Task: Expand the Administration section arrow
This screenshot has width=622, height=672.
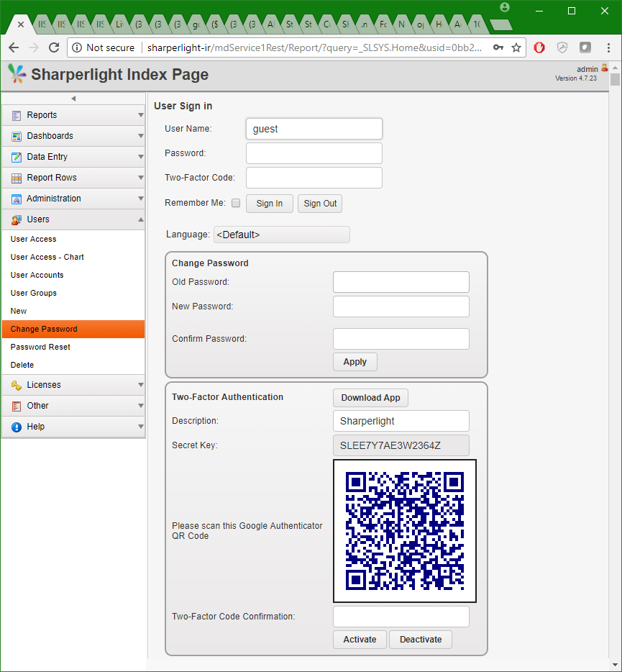Action: click(x=140, y=199)
